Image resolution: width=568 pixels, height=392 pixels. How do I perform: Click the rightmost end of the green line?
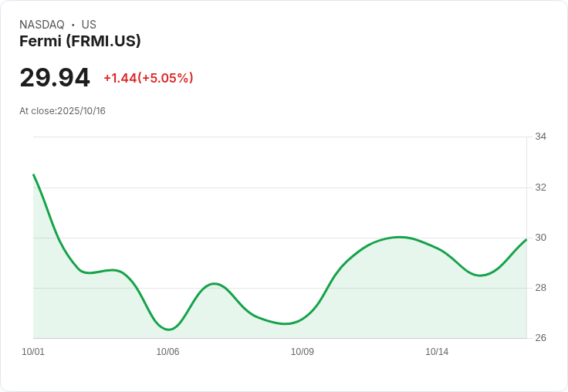tap(526, 240)
